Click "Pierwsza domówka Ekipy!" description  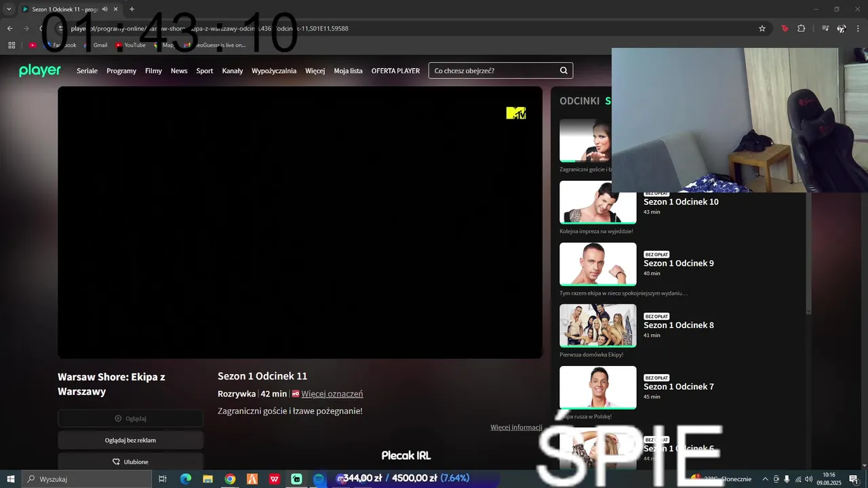pyautogui.click(x=591, y=354)
